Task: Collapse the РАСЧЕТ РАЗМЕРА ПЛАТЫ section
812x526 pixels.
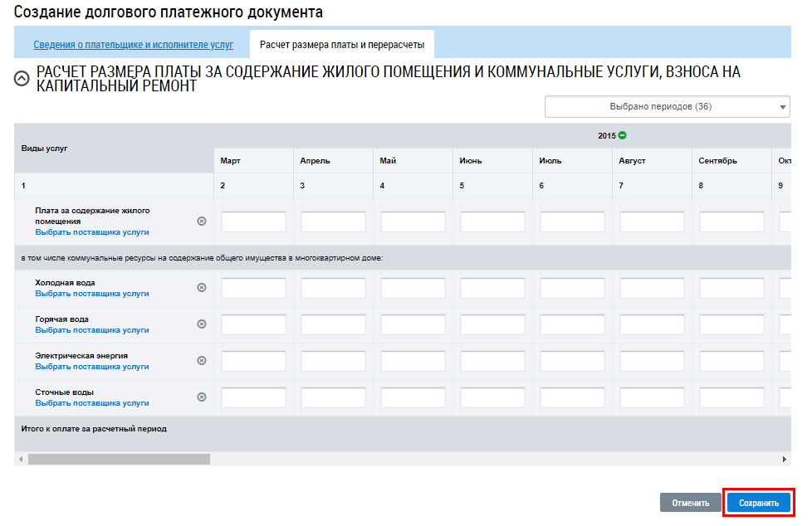Action: point(22,79)
